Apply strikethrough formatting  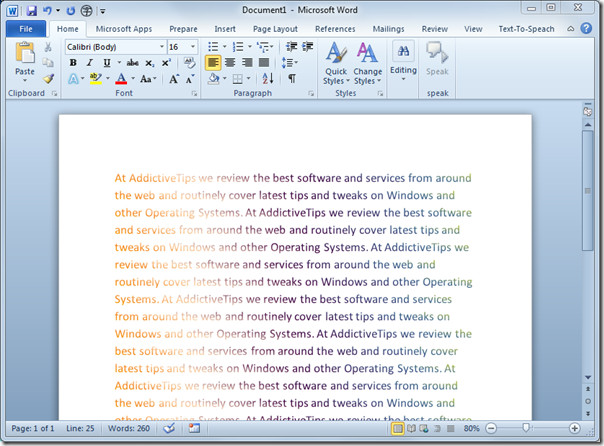point(133,63)
